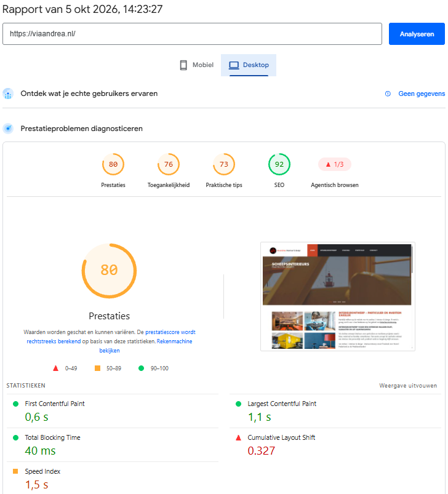Click the Rapport van 5 okt 2026 heading

click(82, 9)
